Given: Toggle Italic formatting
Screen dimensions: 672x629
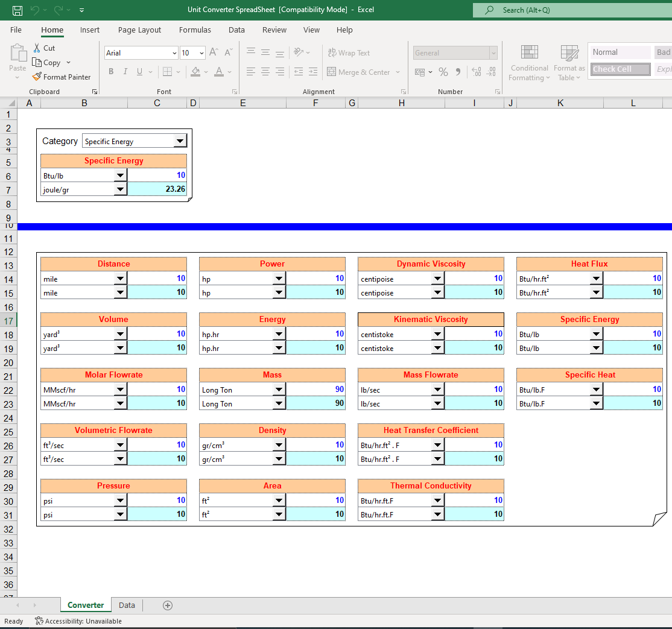Looking at the screenshot, I should [x=125, y=72].
